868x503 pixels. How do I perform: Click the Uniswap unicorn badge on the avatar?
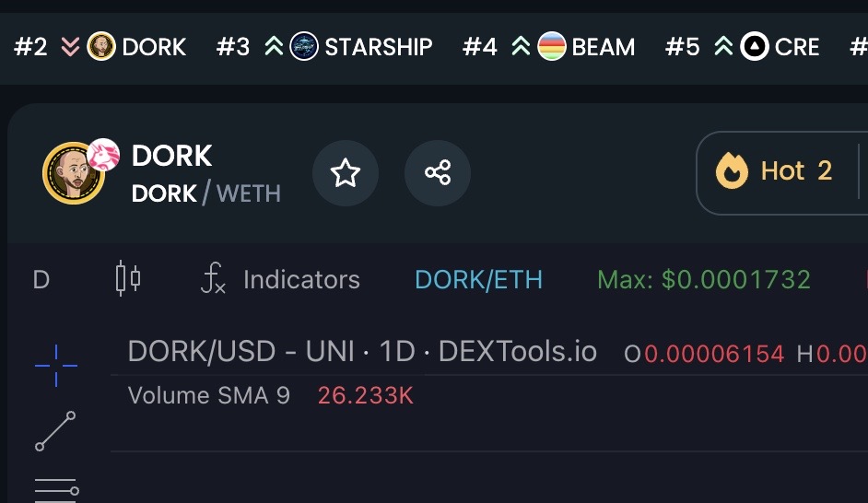(103, 155)
